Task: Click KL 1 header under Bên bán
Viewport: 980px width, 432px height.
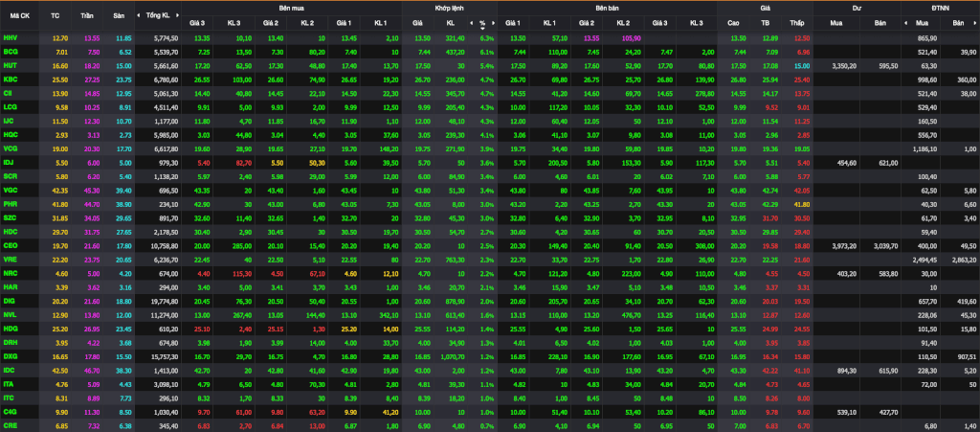Action: [x=549, y=23]
